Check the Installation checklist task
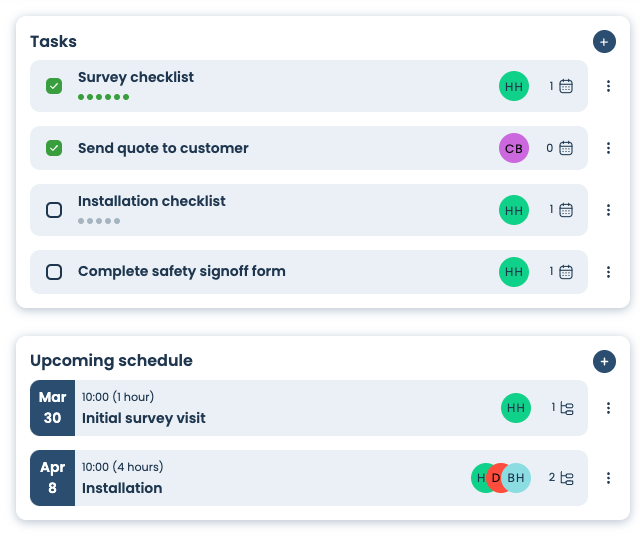 point(54,210)
